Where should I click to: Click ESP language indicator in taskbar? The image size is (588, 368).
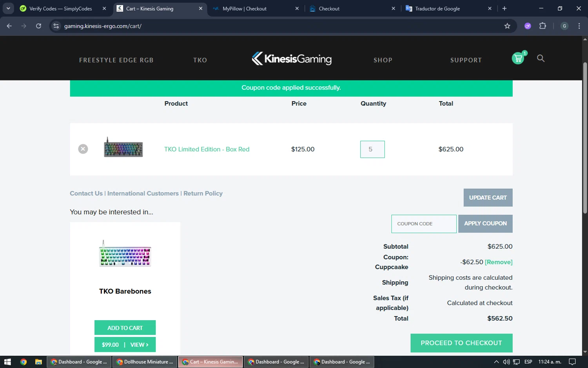click(528, 362)
